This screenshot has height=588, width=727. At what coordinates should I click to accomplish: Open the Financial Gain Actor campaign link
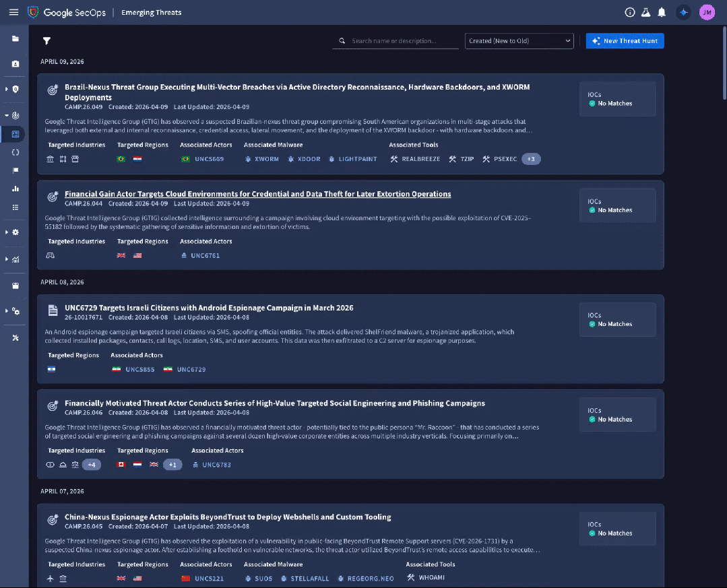point(257,194)
